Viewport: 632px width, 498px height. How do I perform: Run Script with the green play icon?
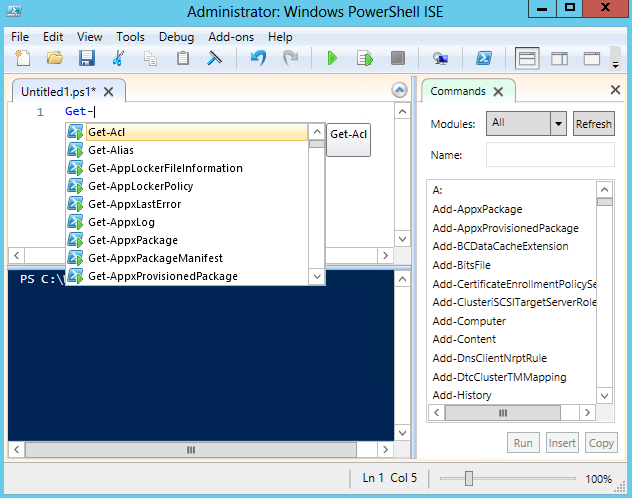332,58
